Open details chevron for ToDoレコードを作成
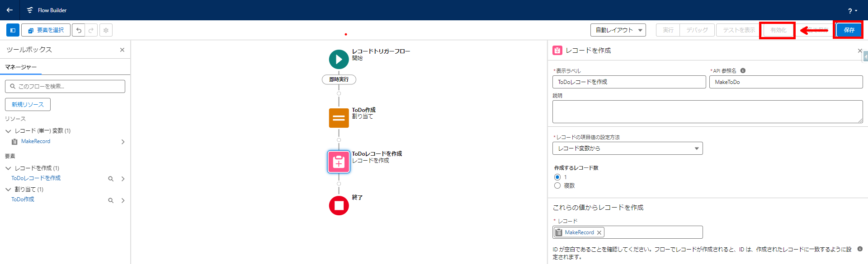This screenshot has height=264, width=868. coord(123,179)
